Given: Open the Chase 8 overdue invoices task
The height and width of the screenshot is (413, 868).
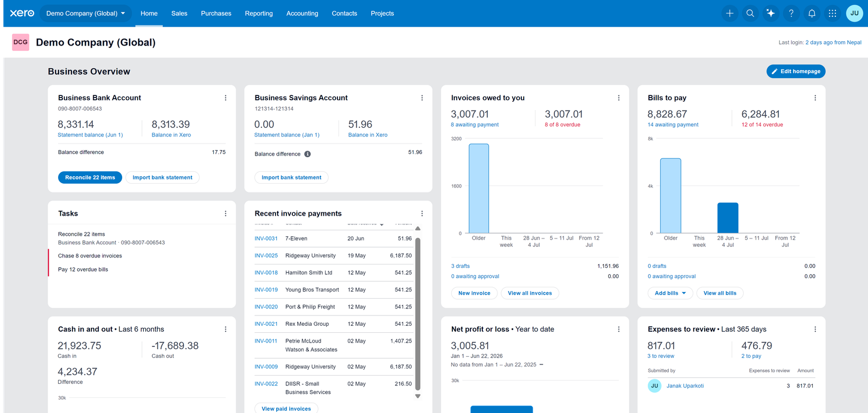Looking at the screenshot, I should (90, 256).
